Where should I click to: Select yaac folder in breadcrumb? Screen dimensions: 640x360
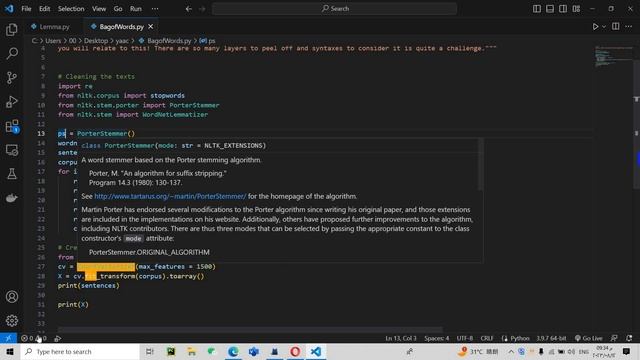[x=122, y=41]
